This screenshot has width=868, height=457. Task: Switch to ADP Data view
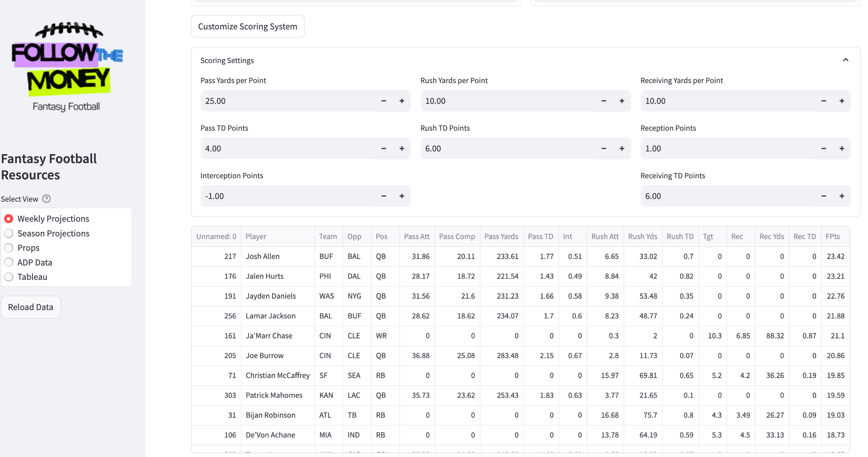(9, 262)
